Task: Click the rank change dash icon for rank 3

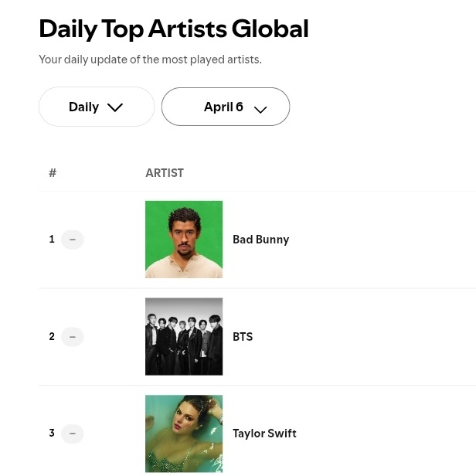Action: [73, 433]
